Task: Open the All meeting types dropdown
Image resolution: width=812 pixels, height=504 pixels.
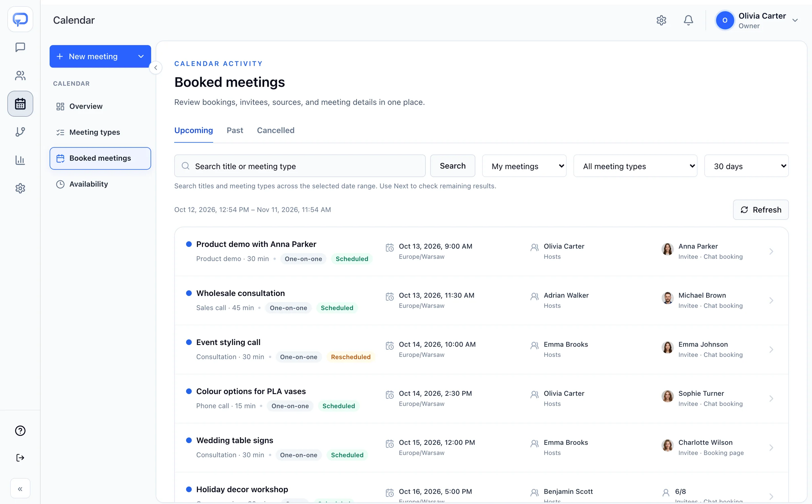Action: click(x=635, y=166)
